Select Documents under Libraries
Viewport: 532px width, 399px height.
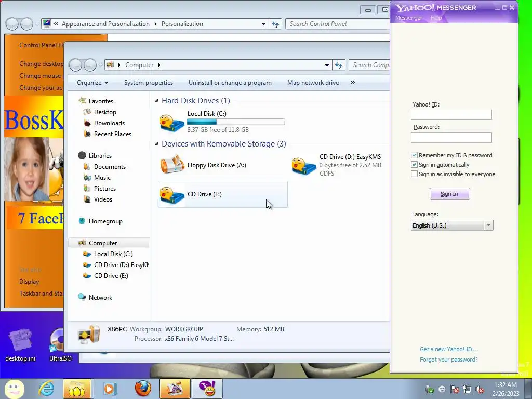(x=110, y=167)
